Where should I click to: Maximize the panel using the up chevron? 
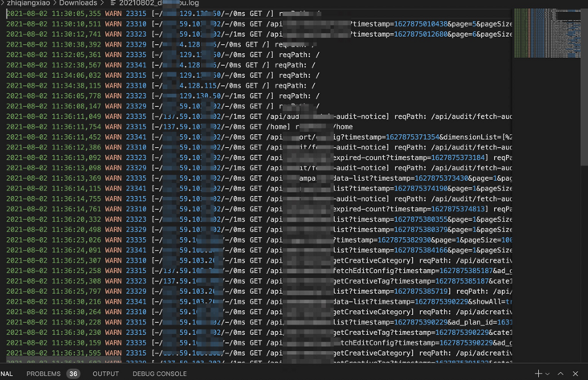[x=560, y=374]
